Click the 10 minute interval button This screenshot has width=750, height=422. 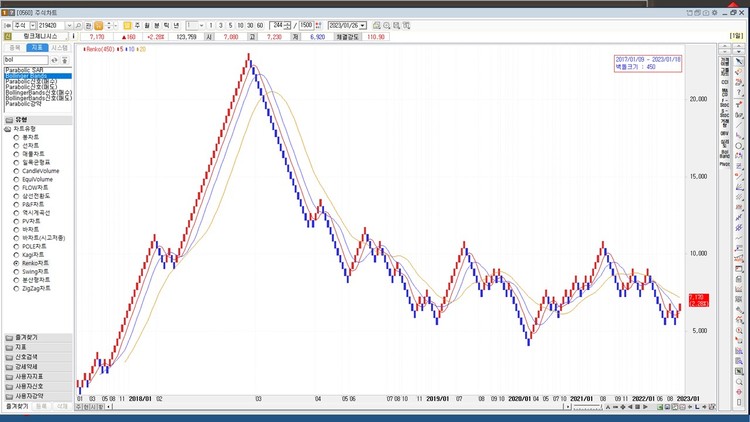(240, 25)
